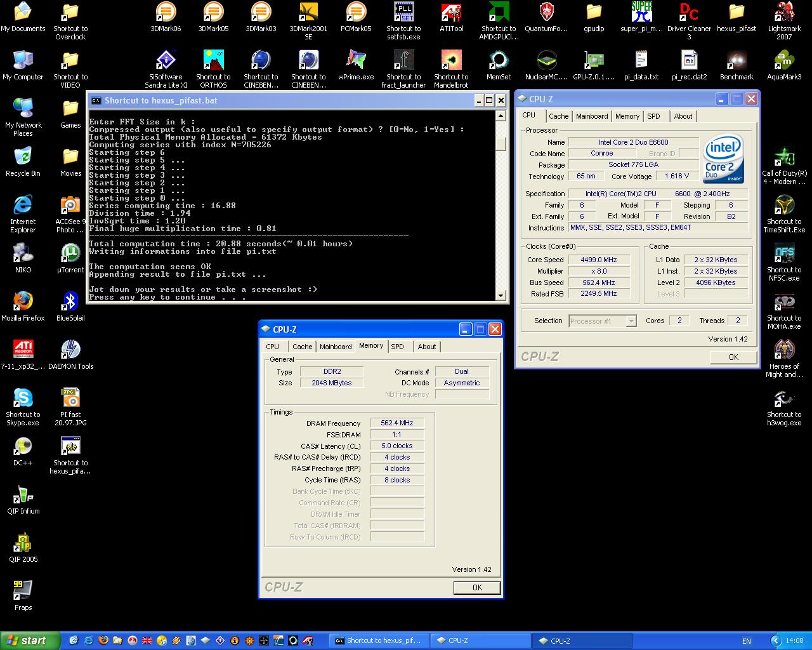Click console scrollbar up arrow
The image size is (812, 650).
(501, 116)
